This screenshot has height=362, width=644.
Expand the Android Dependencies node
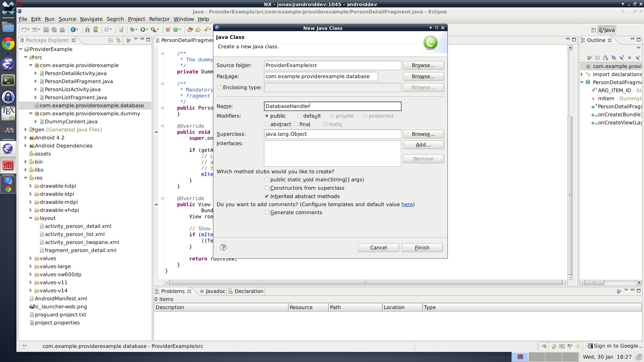(25, 146)
